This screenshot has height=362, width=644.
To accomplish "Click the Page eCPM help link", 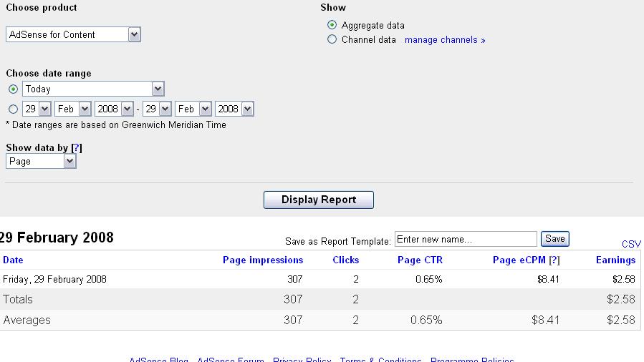I will pyautogui.click(x=554, y=260).
